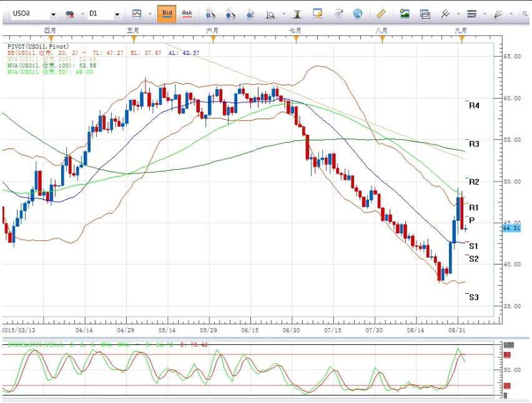Click the 06/30 date axis label
532x403 pixels.
[291, 330]
